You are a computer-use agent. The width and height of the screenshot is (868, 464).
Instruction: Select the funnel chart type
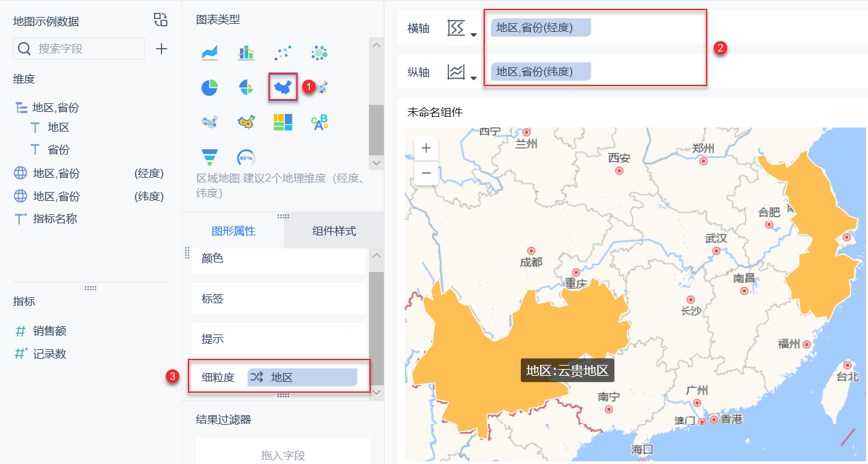coord(210,157)
